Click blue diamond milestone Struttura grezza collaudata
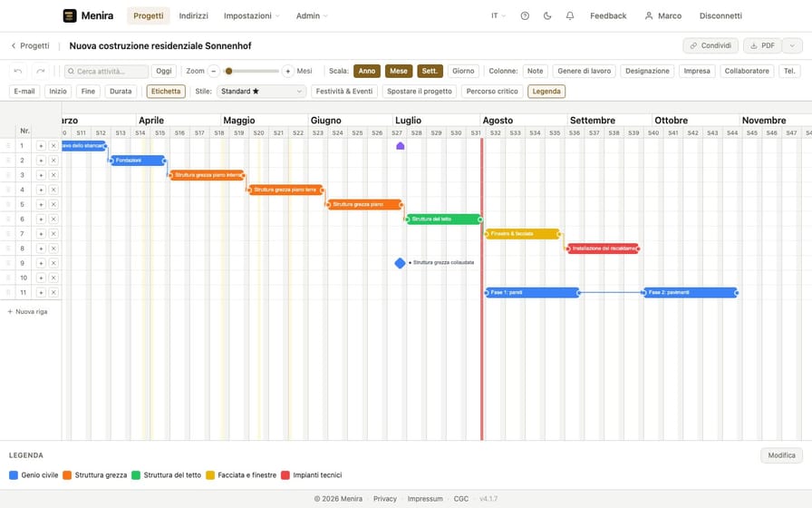The width and height of the screenshot is (812, 508). 400,263
